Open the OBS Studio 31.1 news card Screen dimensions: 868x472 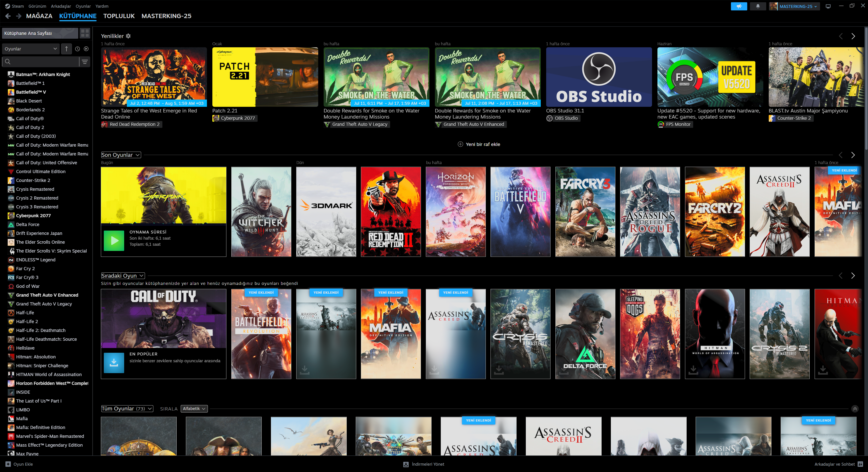click(x=599, y=77)
